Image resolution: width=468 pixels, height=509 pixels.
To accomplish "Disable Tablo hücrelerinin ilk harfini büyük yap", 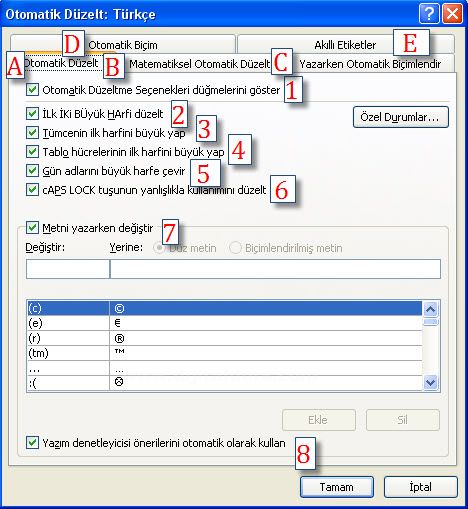I will click(x=32, y=152).
